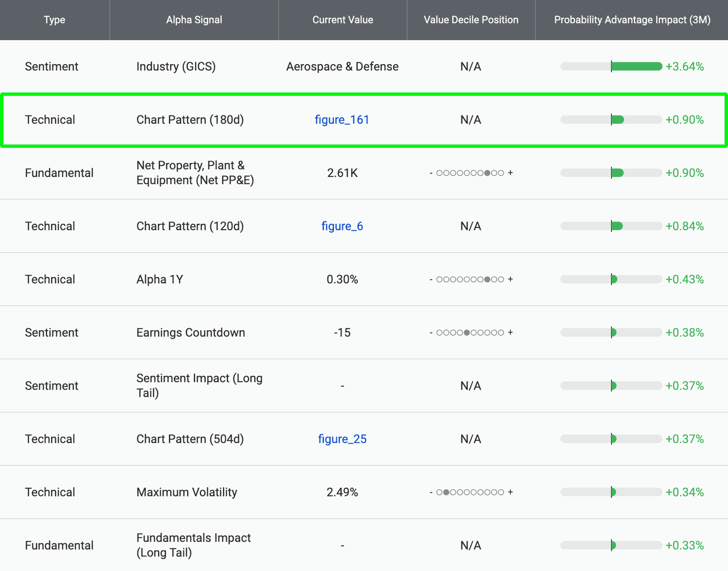The image size is (728, 571).
Task: Click the Net PP&E decile position indicator
Action: point(471,173)
